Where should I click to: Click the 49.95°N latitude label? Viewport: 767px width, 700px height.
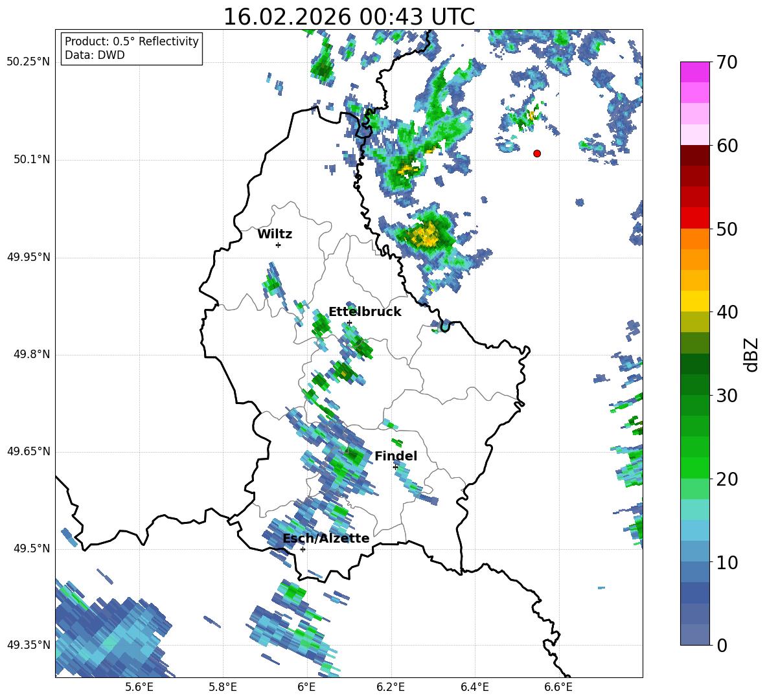point(29,256)
